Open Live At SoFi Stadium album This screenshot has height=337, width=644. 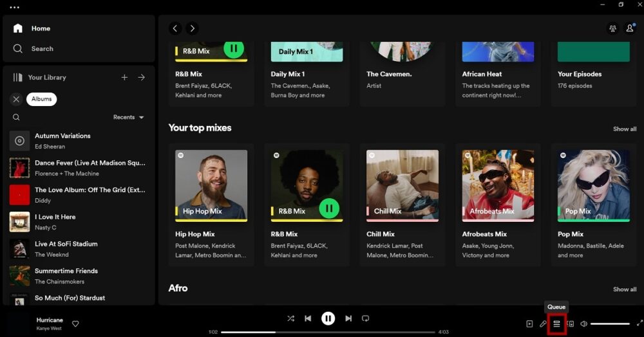click(x=78, y=249)
